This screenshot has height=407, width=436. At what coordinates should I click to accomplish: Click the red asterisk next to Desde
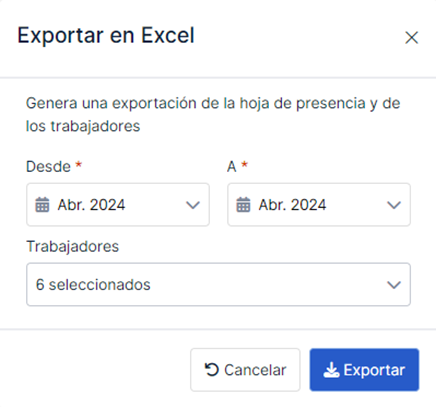pos(79,164)
